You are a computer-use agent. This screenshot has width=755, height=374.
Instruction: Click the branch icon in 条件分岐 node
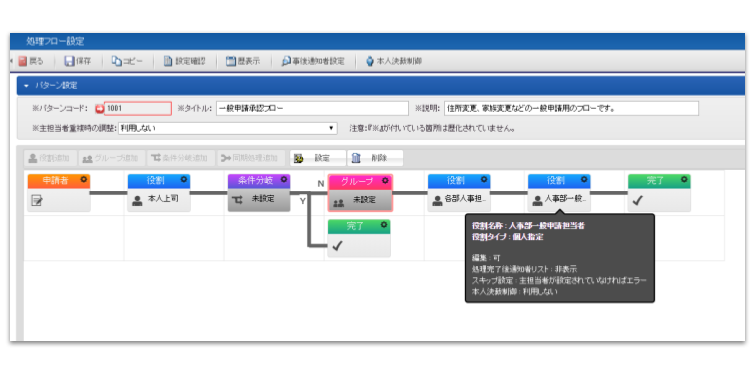point(237,200)
